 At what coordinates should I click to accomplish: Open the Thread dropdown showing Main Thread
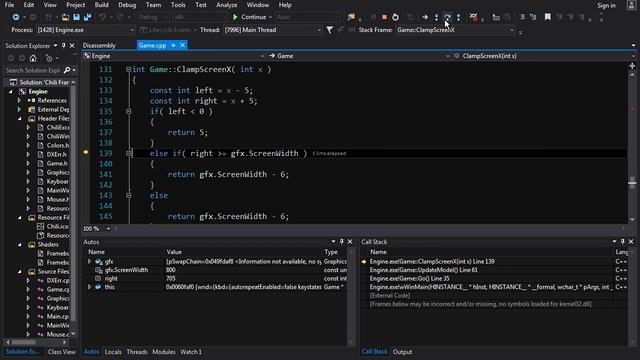pos(272,30)
